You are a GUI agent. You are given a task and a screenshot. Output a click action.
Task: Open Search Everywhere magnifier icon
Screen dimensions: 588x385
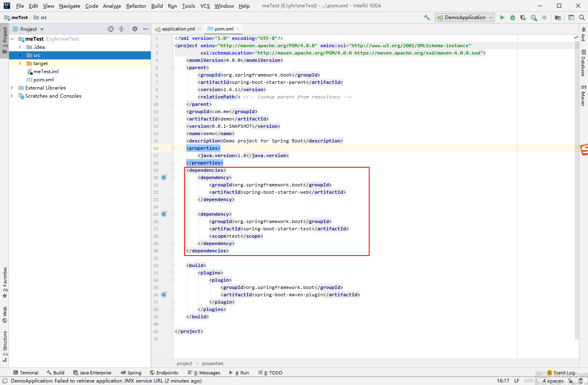[582, 17]
